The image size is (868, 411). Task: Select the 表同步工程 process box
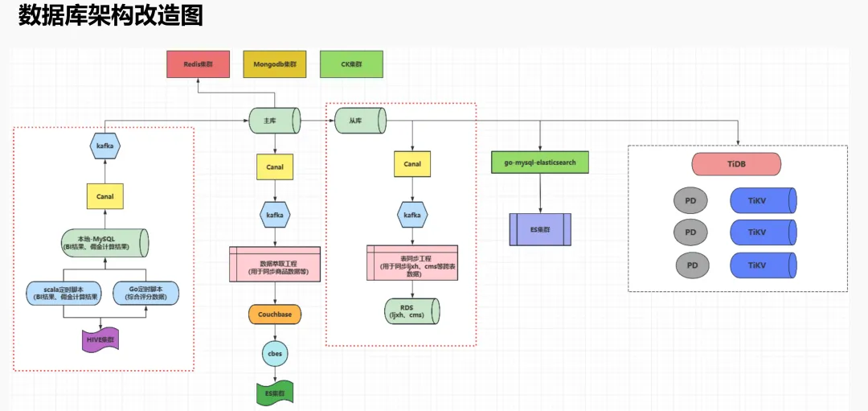click(x=411, y=263)
